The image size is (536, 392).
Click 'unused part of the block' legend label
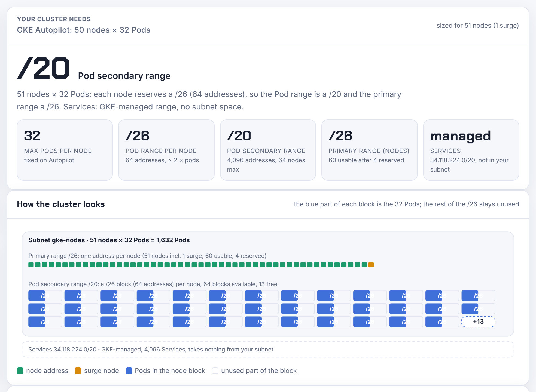tap(259, 371)
